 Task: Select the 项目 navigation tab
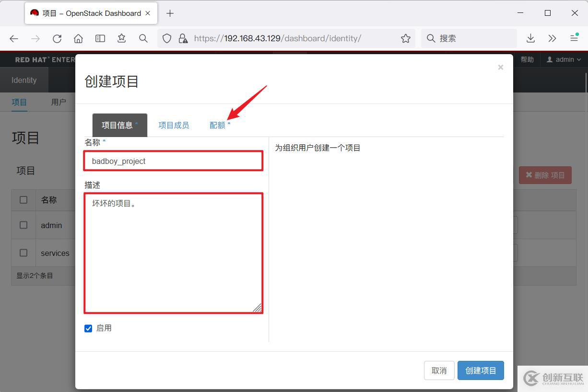point(19,102)
